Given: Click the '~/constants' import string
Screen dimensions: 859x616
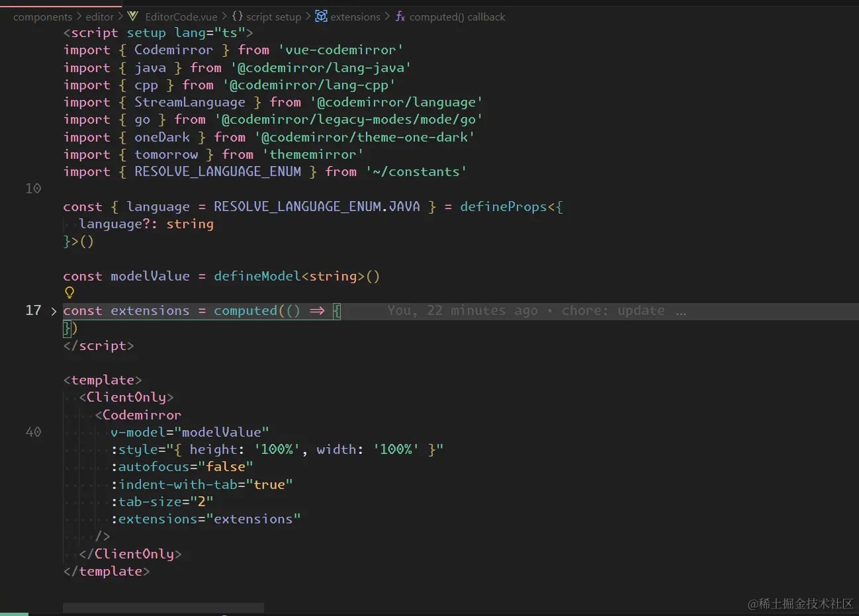Looking at the screenshot, I should coord(416,171).
